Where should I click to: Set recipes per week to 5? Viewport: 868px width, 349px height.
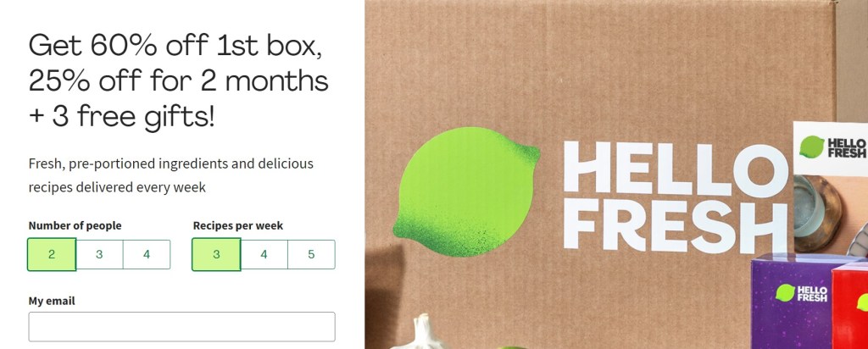(311, 254)
